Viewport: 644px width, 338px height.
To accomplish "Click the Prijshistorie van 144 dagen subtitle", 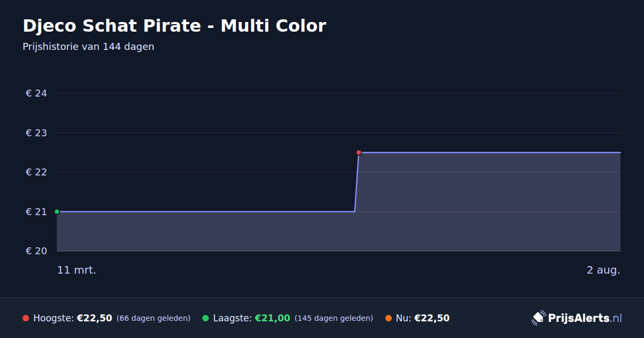I will tap(89, 47).
